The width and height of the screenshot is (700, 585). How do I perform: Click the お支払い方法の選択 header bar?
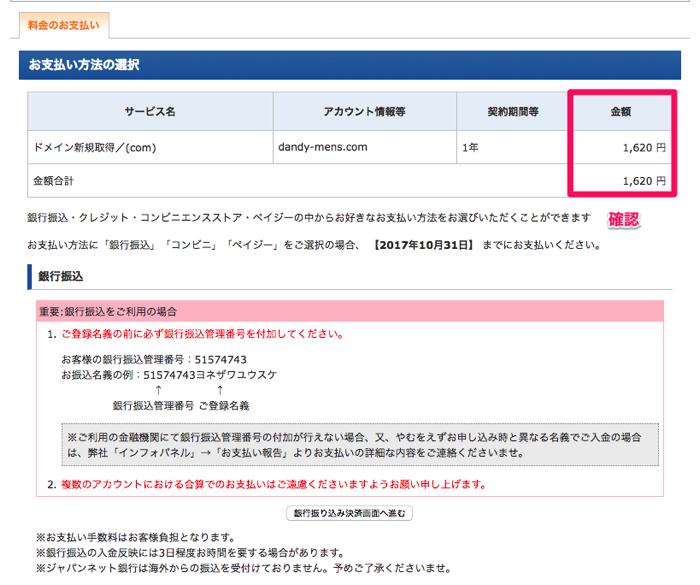tap(350, 65)
